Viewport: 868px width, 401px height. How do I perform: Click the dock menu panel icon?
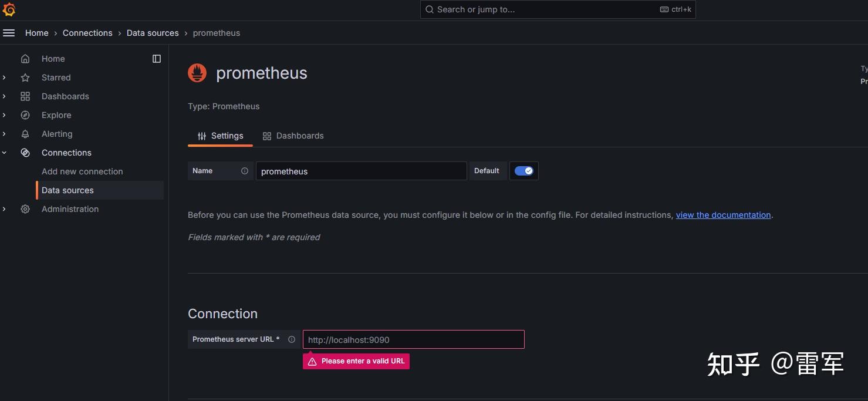point(157,59)
